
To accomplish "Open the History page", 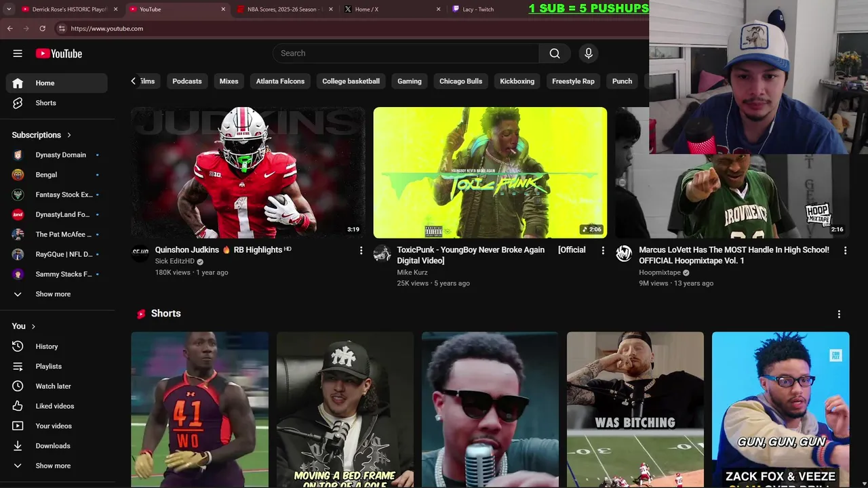I will tap(56, 346).
